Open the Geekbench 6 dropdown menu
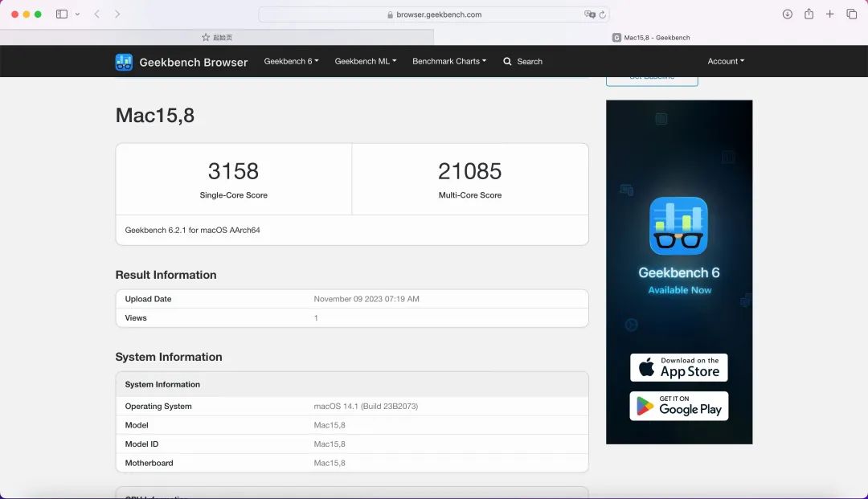 coord(291,61)
